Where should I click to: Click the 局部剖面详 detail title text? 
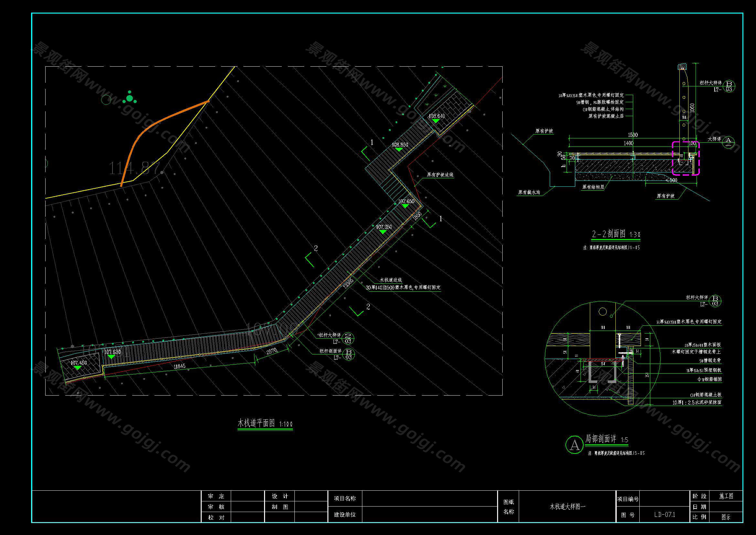coord(601,439)
